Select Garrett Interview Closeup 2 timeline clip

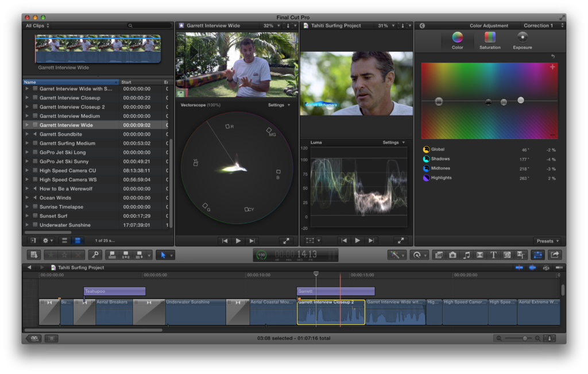tap(331, 312)
